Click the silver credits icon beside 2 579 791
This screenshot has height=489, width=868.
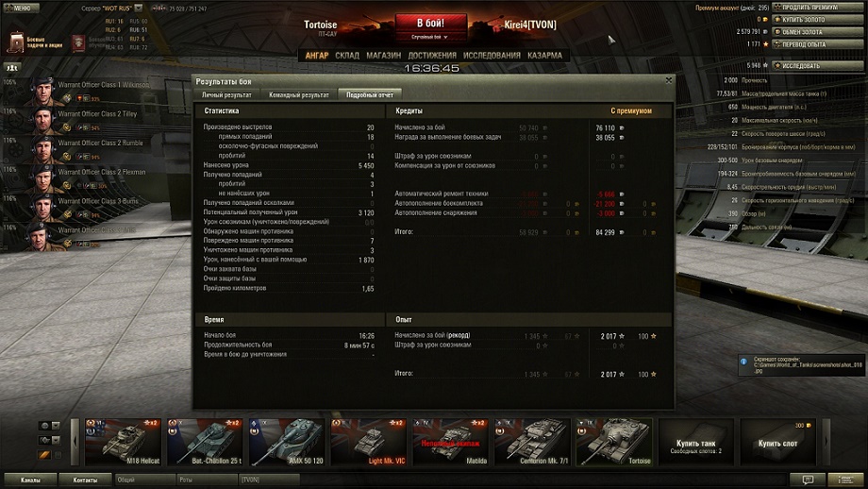coord(766,31)
